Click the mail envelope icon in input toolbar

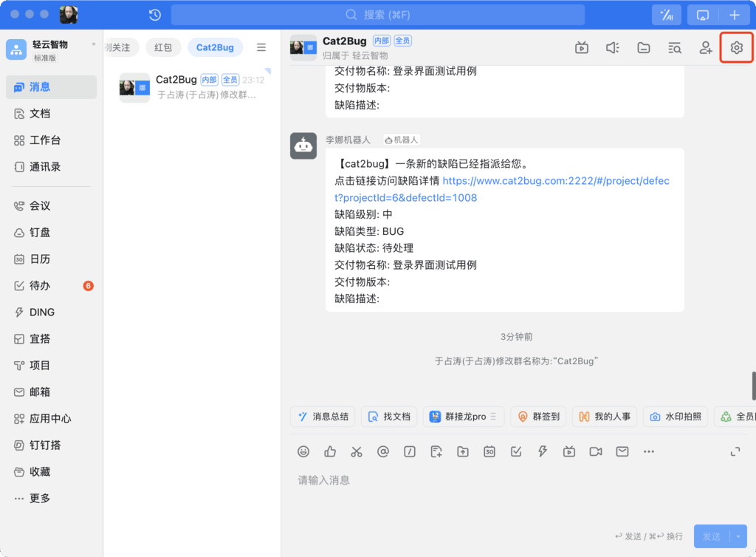pyautogui.click(x=622, y=451)
